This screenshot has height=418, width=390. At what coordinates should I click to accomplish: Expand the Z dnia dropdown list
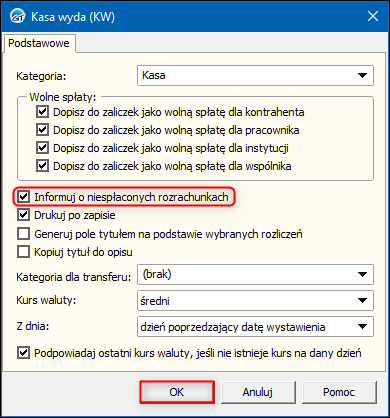click(255, 327)
